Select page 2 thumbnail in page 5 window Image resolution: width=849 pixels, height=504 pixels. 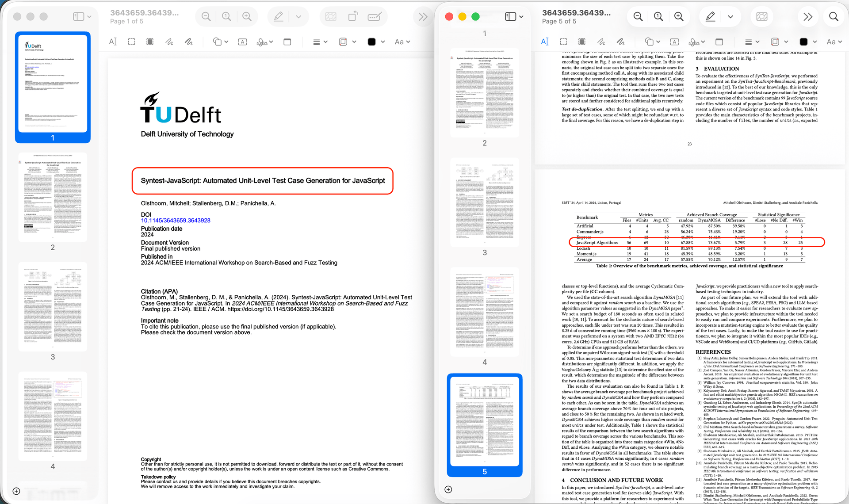point(485,93)
